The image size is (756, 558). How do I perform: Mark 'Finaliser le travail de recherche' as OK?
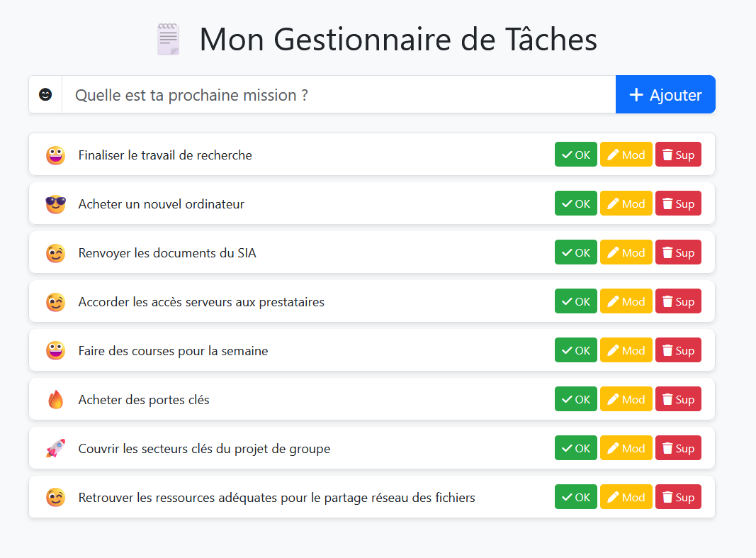575,154
